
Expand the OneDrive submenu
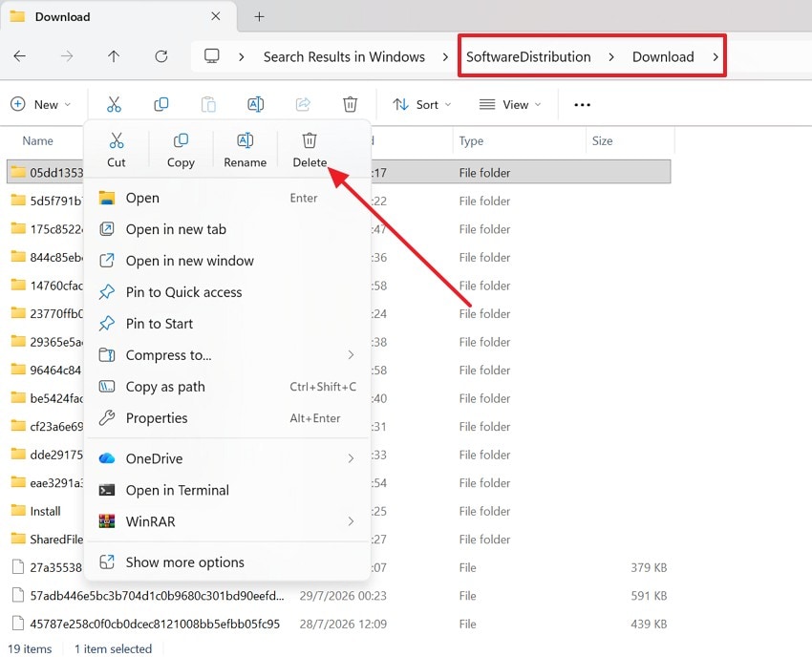pos(351,458)
